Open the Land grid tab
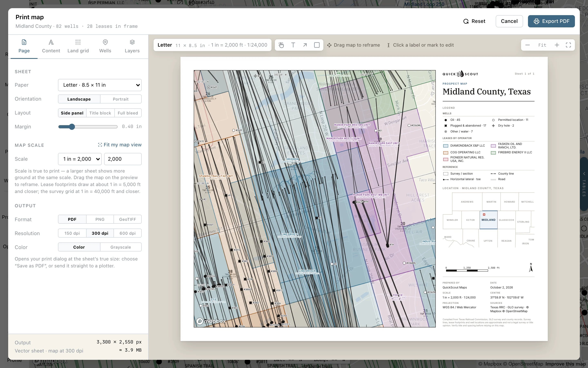 78,46
